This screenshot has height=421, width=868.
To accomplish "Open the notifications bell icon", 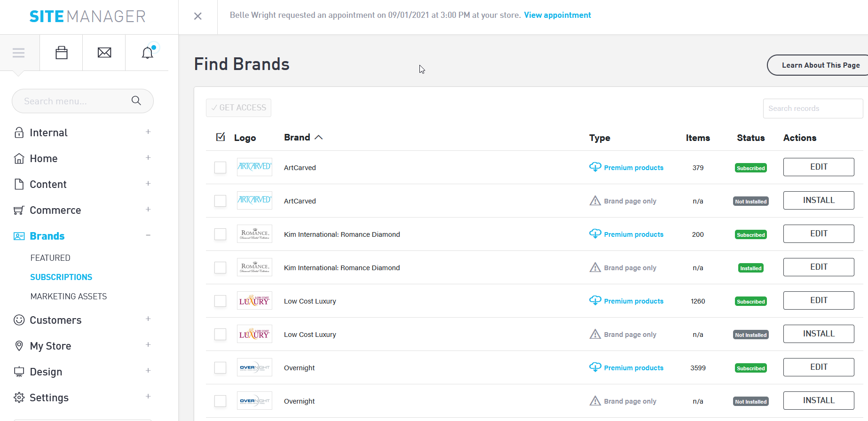I will click(148, 53).
